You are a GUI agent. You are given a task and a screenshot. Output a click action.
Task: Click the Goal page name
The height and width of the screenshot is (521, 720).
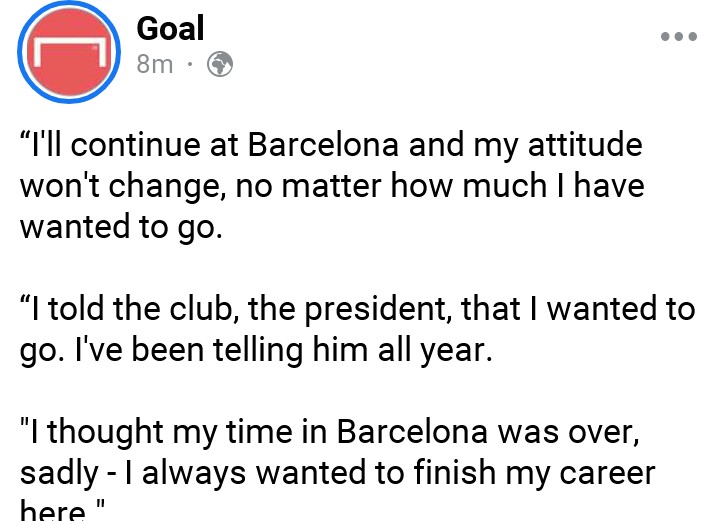pyautogui.click(x=170, y=27)
